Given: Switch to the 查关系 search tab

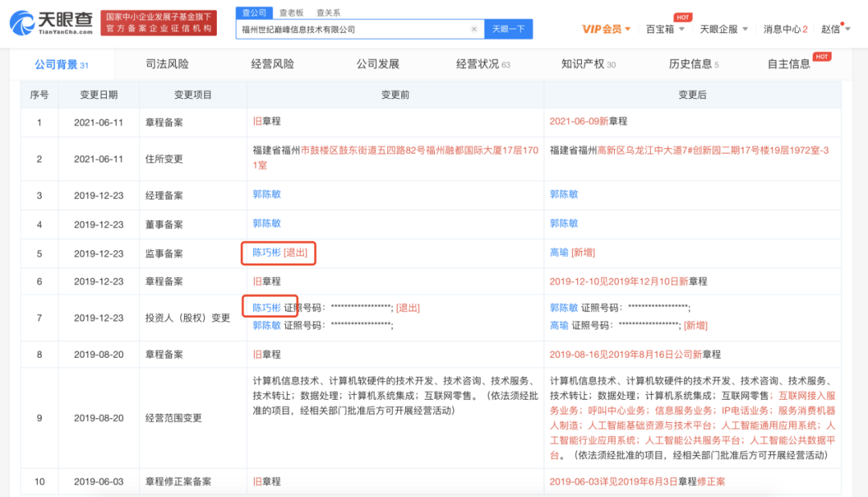Looking at the screenshot, I should point(328,13).
